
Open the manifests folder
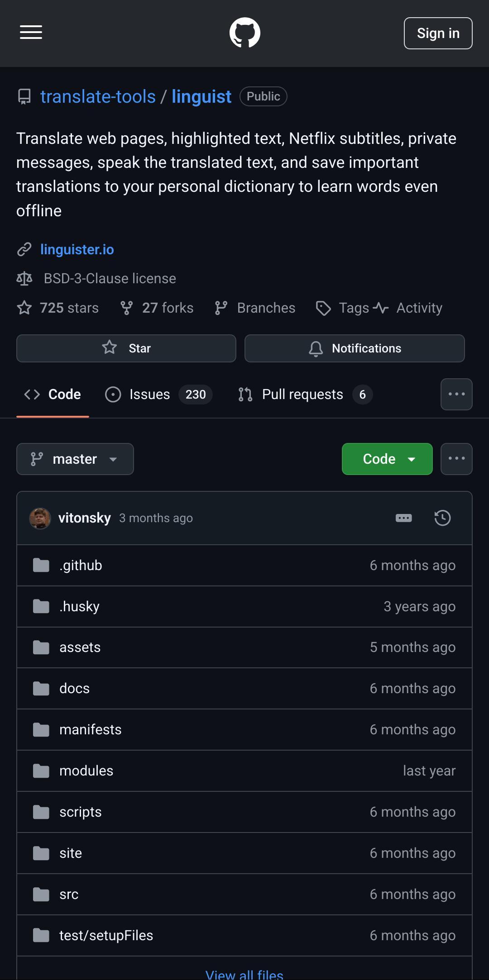90,730
